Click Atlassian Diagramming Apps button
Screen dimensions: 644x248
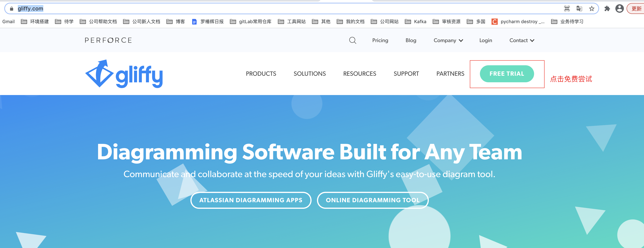click(251, 200)
